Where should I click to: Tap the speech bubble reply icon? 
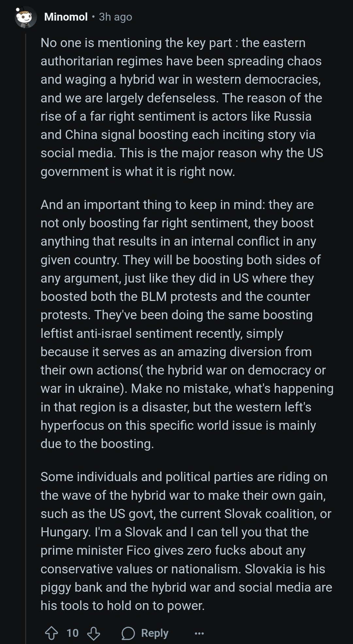[x=128, y=634]
